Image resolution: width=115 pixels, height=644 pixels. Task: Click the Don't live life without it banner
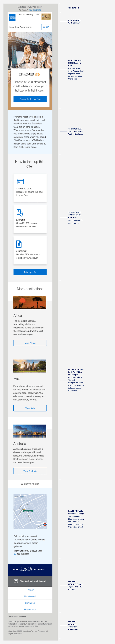(x=30, y=569)
